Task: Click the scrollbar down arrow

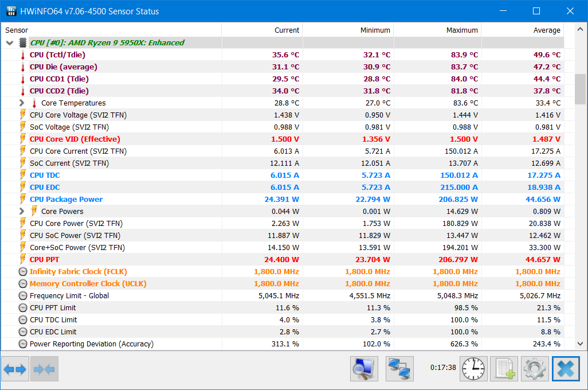Action: click(x=580, y=344)
